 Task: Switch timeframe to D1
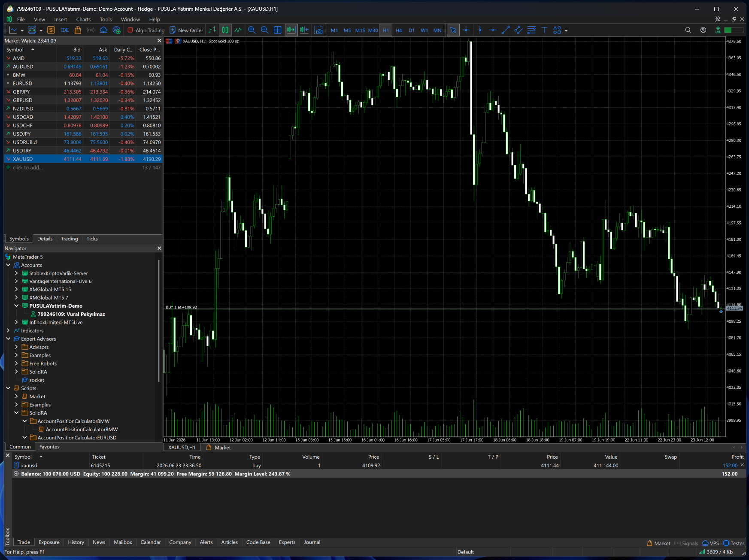tap(412, 30)
